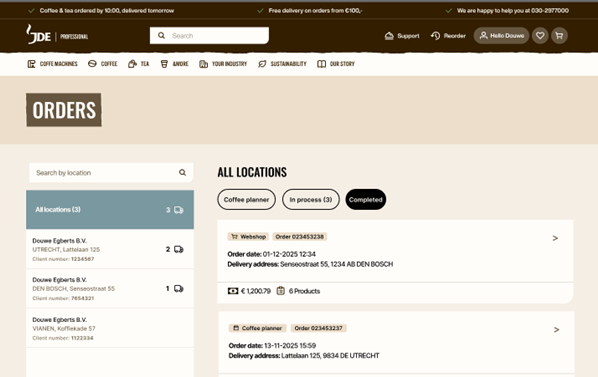The width and height of the screenshot is (598, 377).
Task: Click the book icon beside Our Story
Action: [x=321, y=64]
